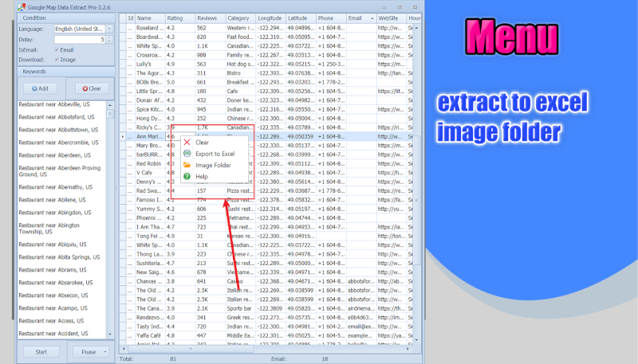Click the green Help question-mark icon
Screen dimensions: 638x364
coord(187,176)
